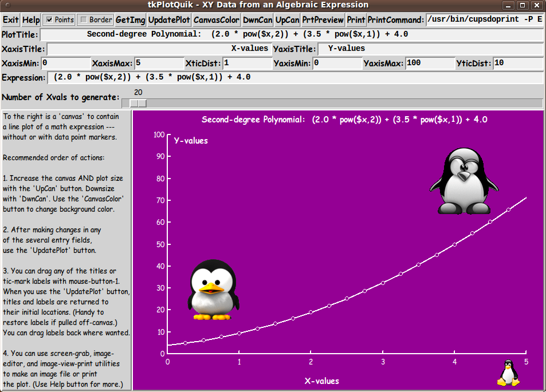
Task: Click in the Expression entry field
Action: point(295,77)
